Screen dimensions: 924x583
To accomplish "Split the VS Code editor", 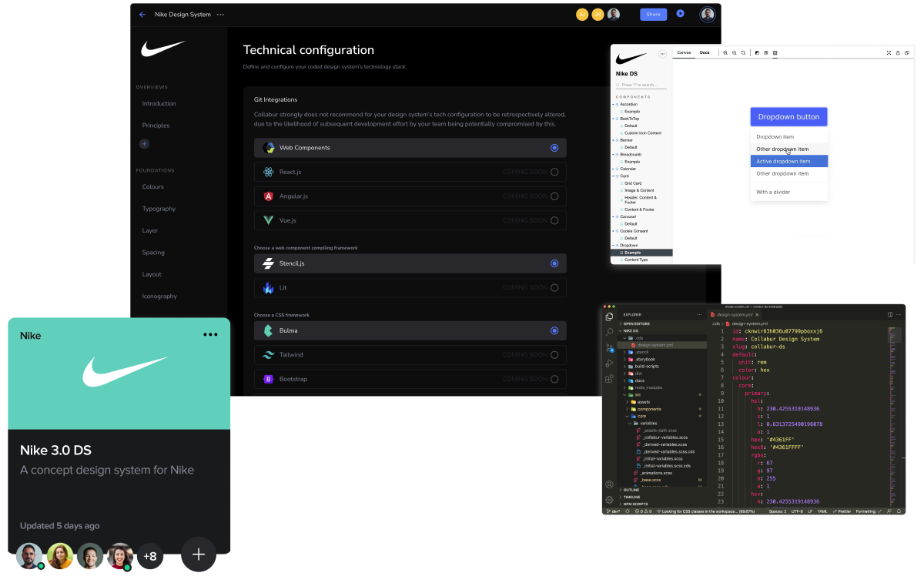I will point(890,314).
